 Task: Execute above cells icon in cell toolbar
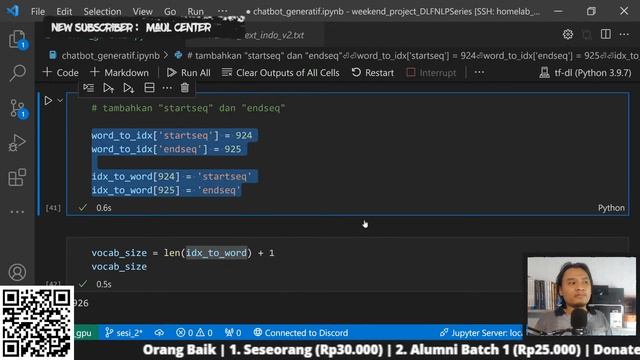108,88
